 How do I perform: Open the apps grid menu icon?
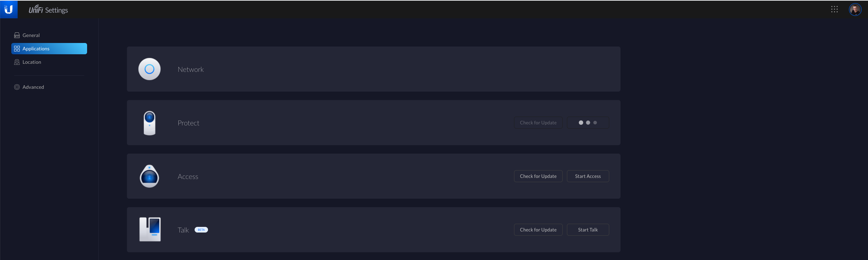click(x=834, y=9)
